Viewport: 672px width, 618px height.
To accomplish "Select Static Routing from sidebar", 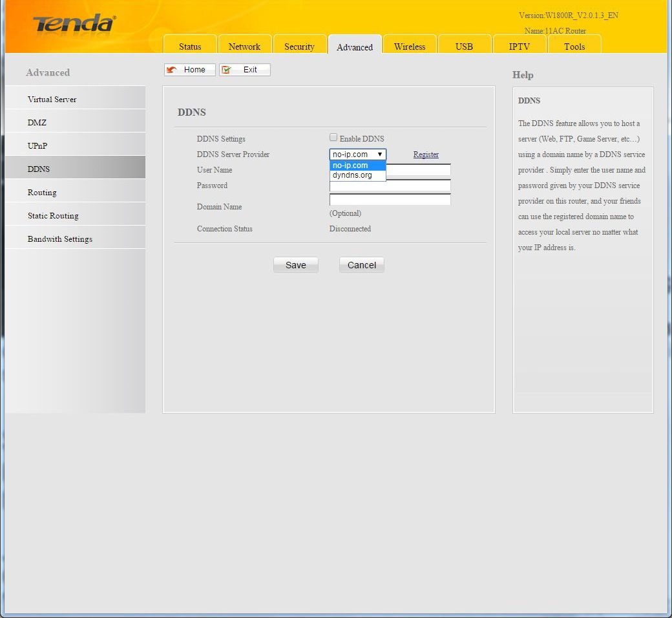I will pos(53,216).
